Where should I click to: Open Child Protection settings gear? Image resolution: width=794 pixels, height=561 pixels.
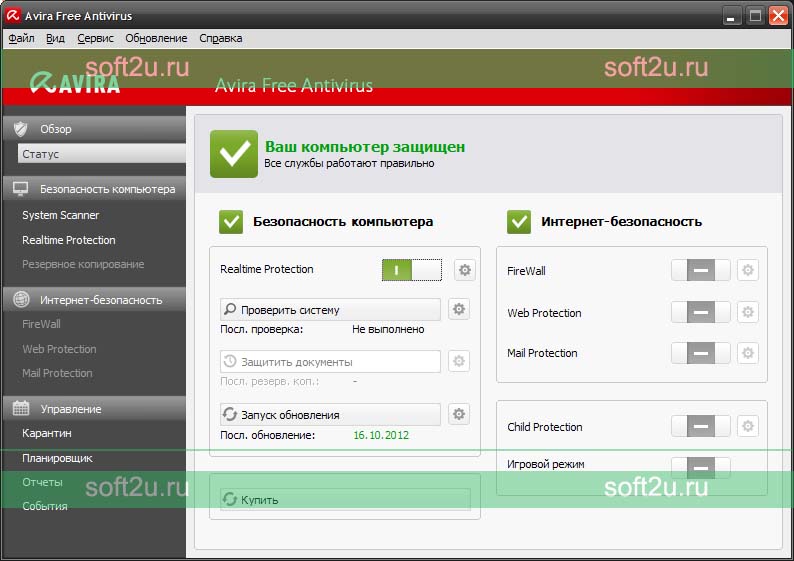click(747, 426)
